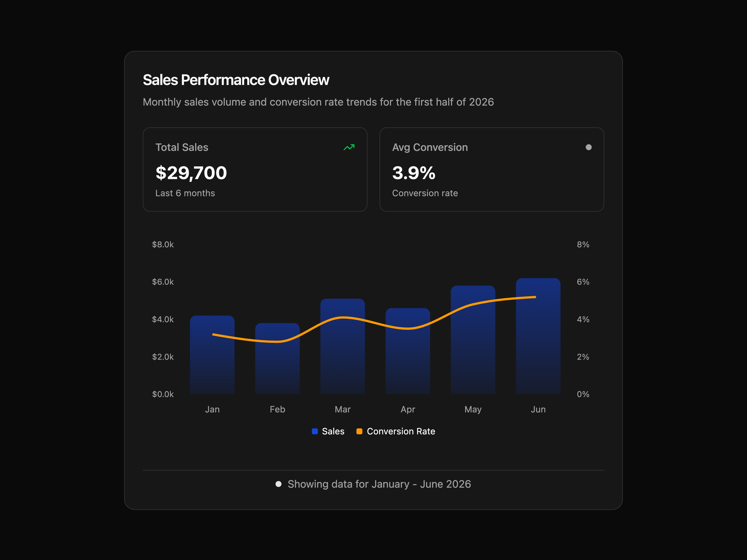Click the Jun month label
Image resolution: width=747 pixels, height=560 pixels.
coord(538,409)
